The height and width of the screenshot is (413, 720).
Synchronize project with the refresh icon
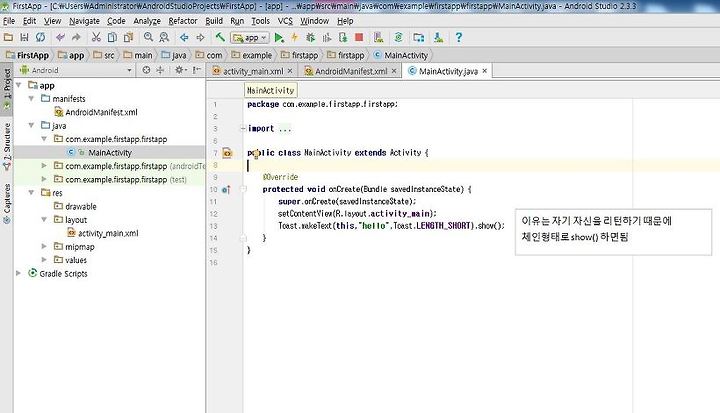[x=40, y=37]
